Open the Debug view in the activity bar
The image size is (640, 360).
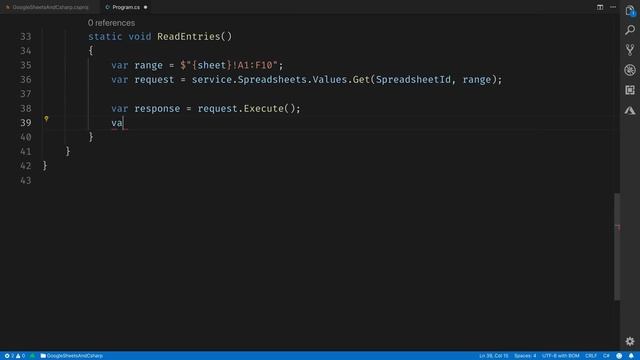point(630,70)
